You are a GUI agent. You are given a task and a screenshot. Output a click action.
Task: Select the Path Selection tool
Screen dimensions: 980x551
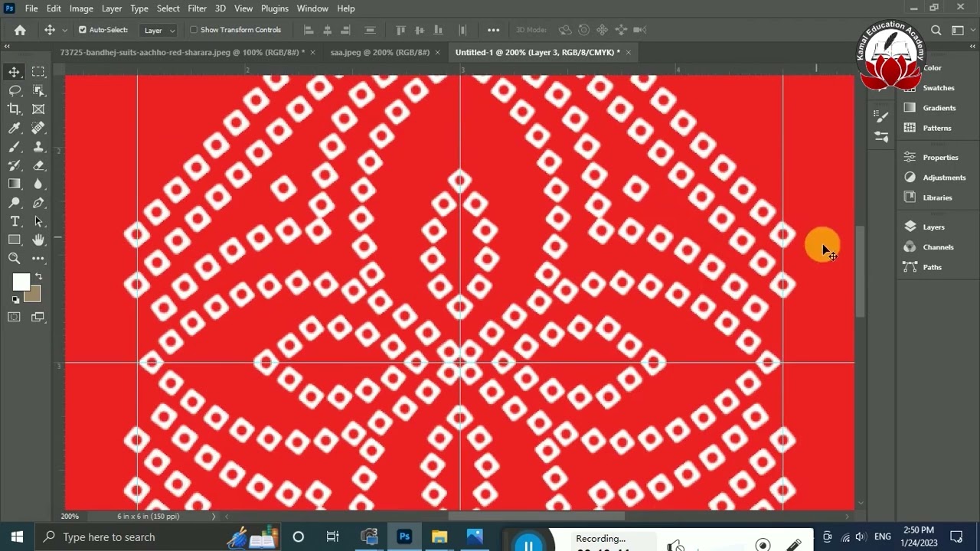pyautogui.click(x=38, y=221)
